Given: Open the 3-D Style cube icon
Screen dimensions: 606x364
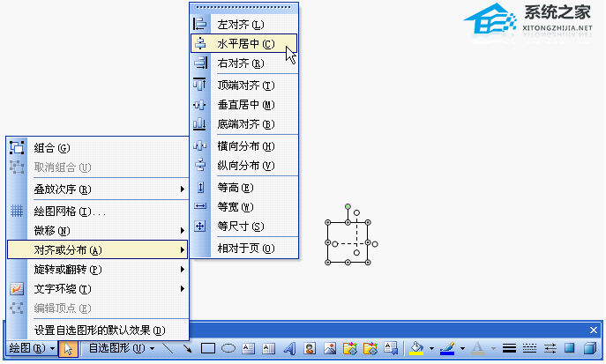Looking at the screenshot, I should click(590, 348).
